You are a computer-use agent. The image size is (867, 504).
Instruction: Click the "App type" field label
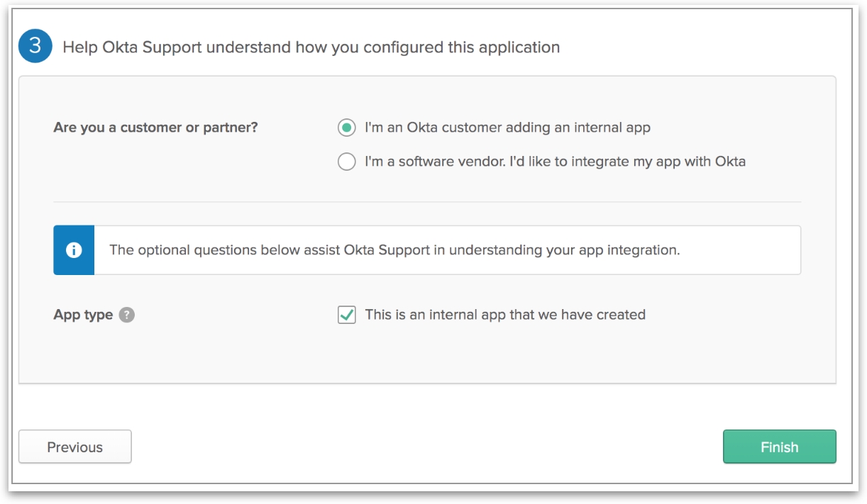[x=83, y=315]
